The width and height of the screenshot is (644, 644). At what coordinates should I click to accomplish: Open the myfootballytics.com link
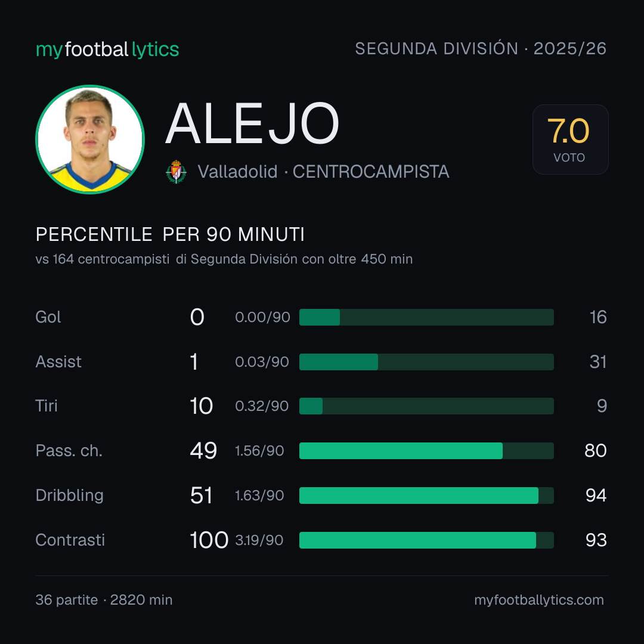[539, 600]
